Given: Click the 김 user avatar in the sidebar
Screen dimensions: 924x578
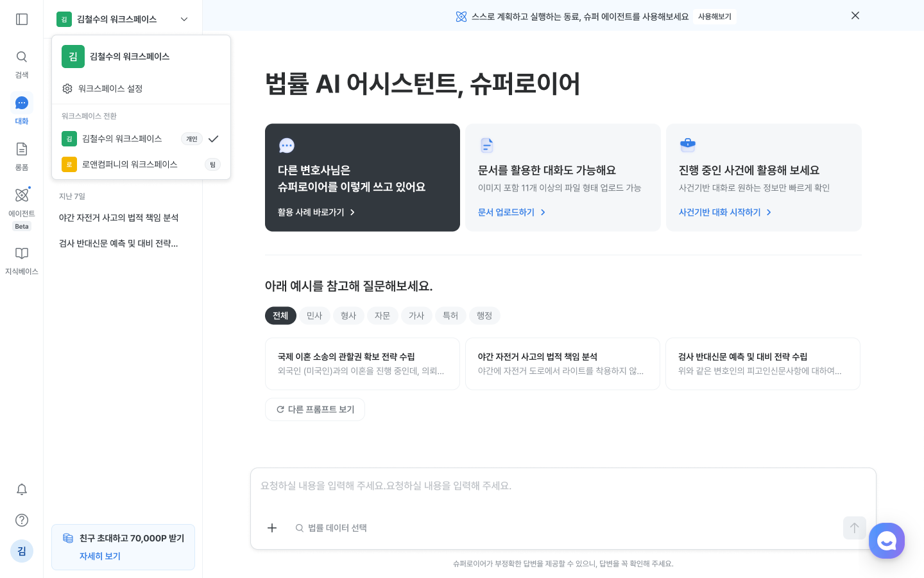Looking at the screenshot, I should click(x=22, y=551).
